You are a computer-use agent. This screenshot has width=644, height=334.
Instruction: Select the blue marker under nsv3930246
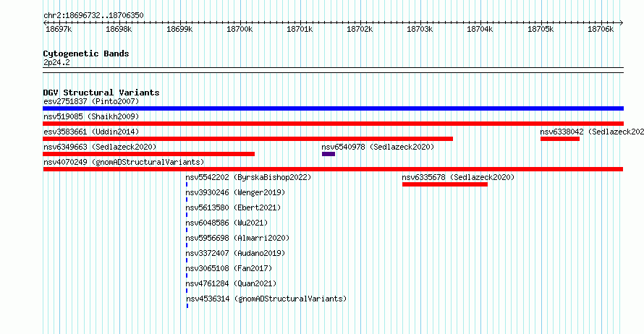(x=187, y=200)
